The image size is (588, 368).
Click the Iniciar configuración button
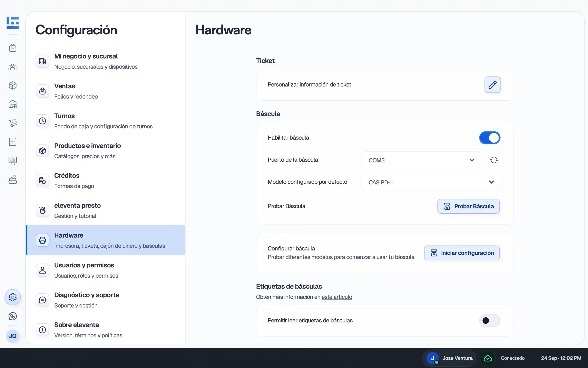[462, 253]
